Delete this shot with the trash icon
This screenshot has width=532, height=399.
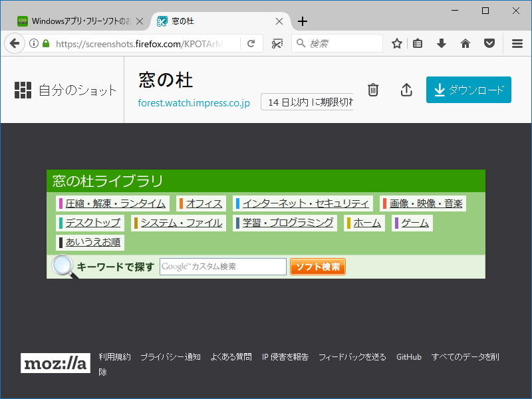pos(372,88)
